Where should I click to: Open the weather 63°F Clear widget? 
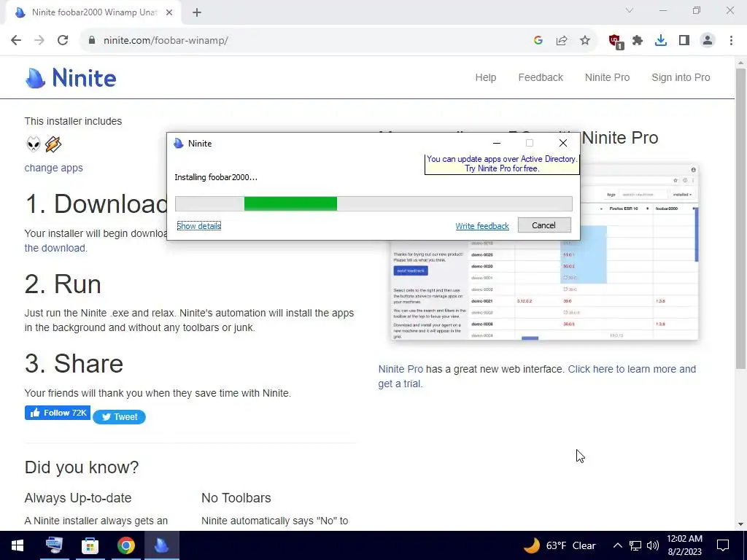point(560,545)
